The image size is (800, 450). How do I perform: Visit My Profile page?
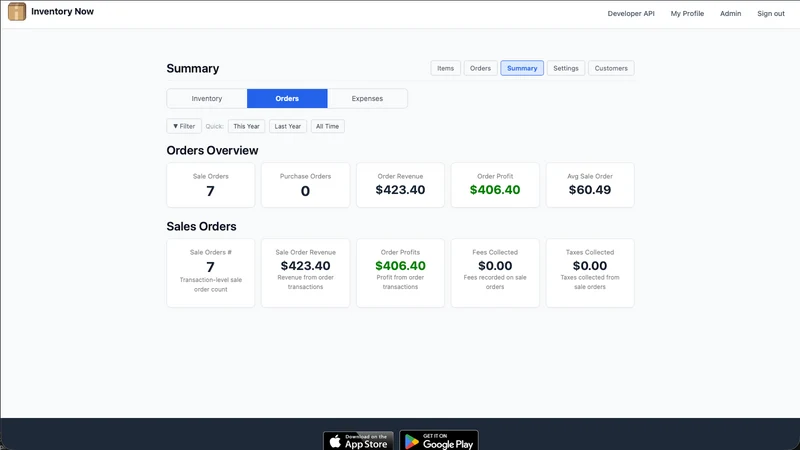(x=687, y=13)
